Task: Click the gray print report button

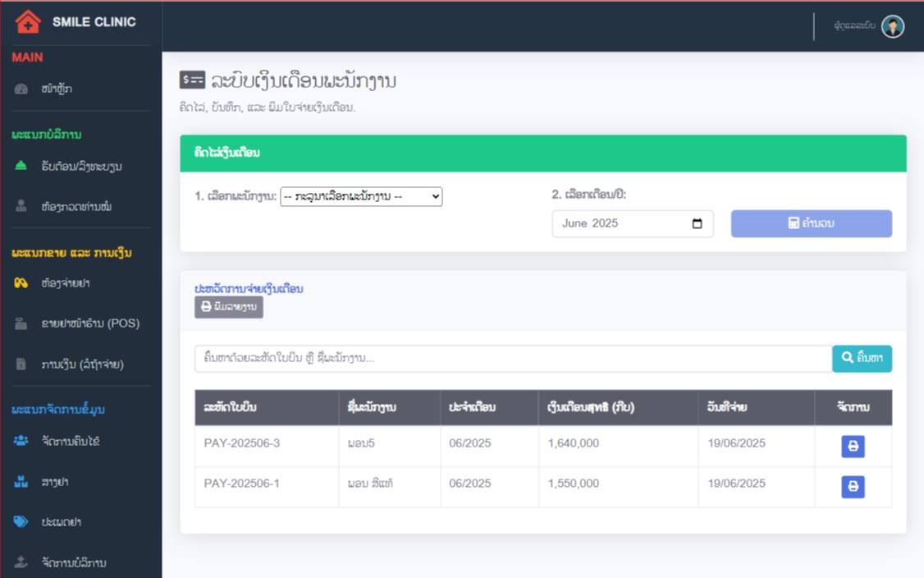Action: pos(228,307)
